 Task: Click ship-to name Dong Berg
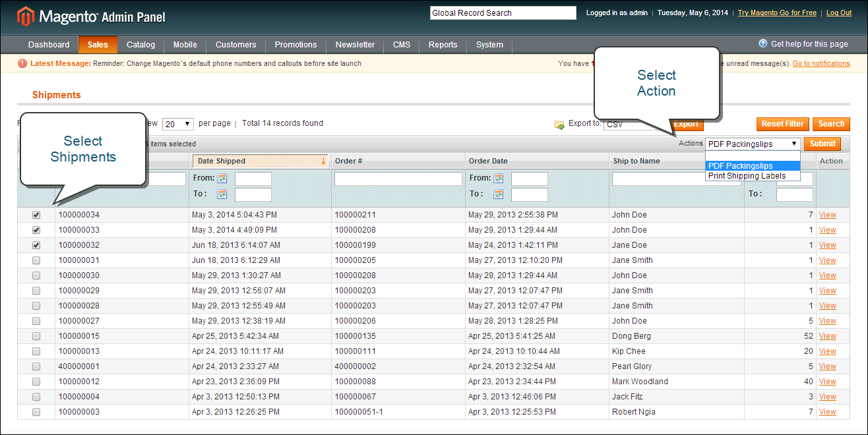click(631, 336)
